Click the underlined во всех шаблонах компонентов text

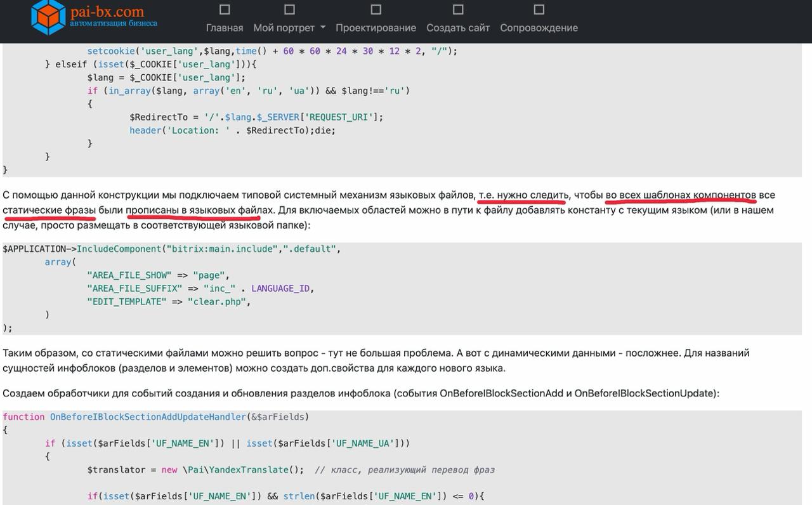(680, 195)
